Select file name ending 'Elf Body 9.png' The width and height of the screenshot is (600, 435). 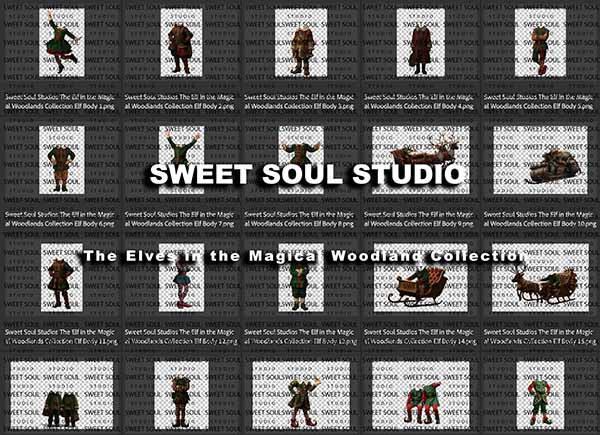point(419,220)
